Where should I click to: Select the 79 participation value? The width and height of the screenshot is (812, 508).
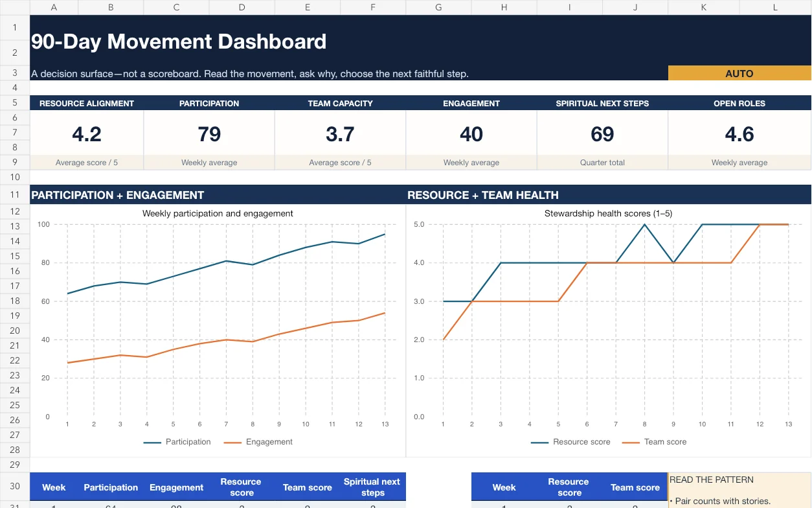pyautogui.click(x=209, y=133)
